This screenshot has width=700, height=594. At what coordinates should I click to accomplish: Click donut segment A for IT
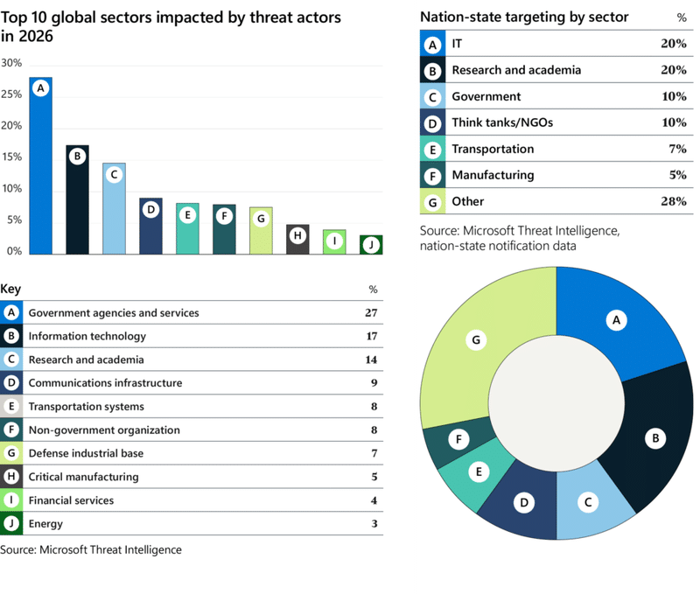click(616, 319)
